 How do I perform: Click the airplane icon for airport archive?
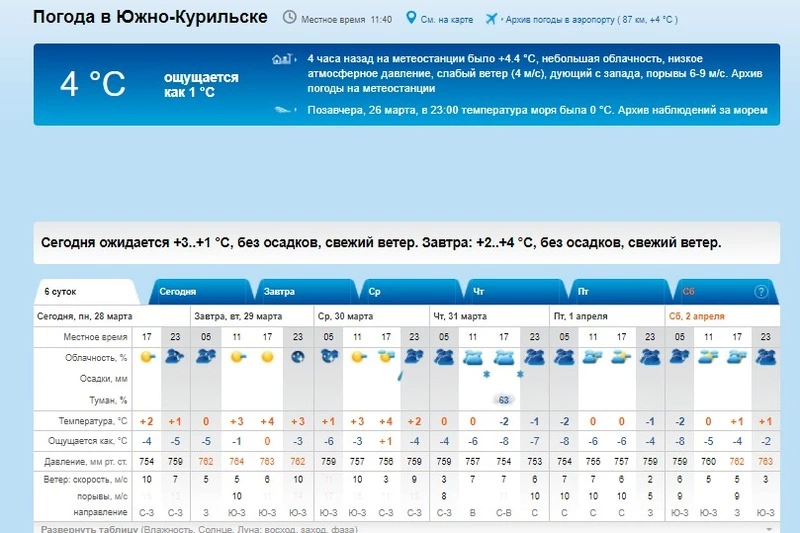tap(491, 19)
